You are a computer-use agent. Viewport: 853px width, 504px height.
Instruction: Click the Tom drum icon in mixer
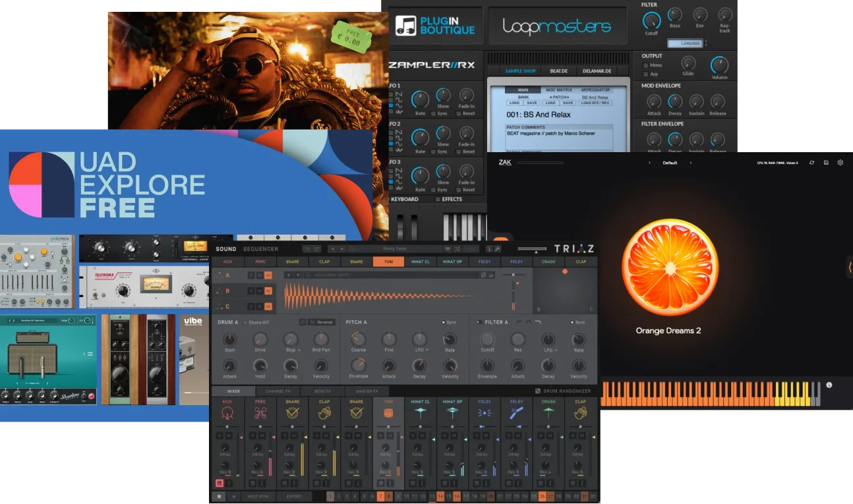pyautogui.click(x=388, y=412)
